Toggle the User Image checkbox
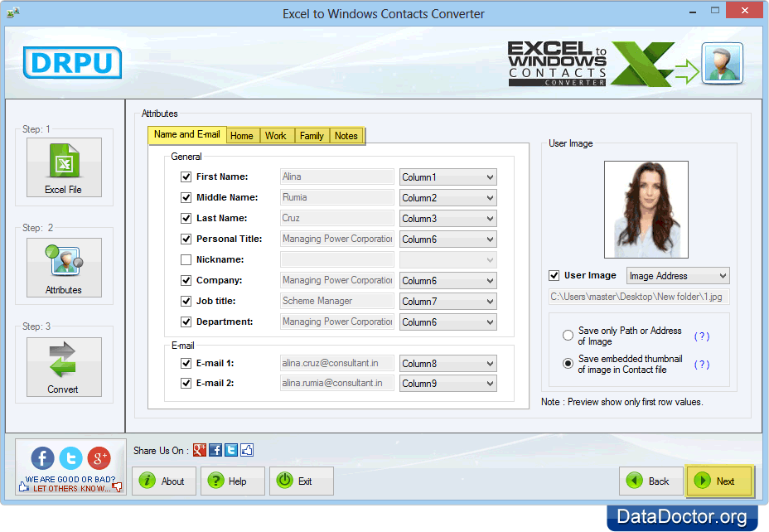This screenshot has width=769, height=532. tap(554, 276)
